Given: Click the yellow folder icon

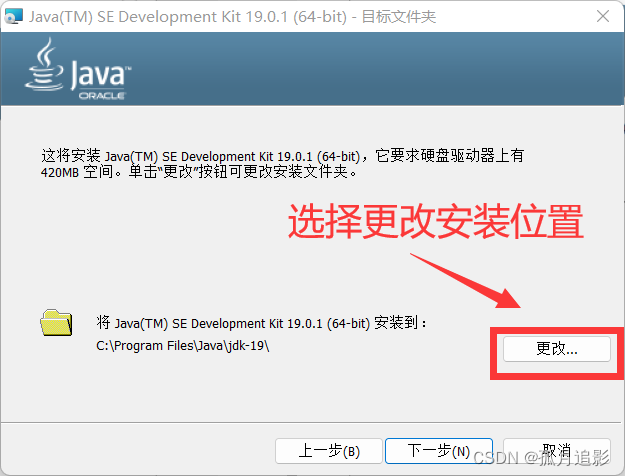Looking at the screenshot, I should (56, 323).
